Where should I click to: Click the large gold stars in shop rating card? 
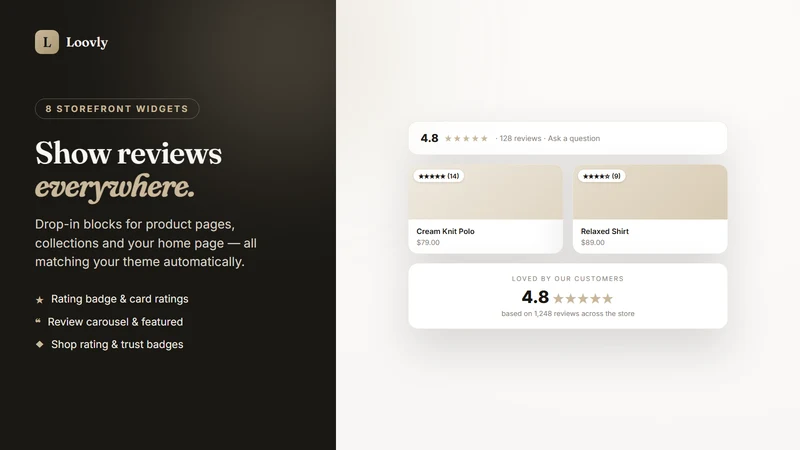(583, 298)
